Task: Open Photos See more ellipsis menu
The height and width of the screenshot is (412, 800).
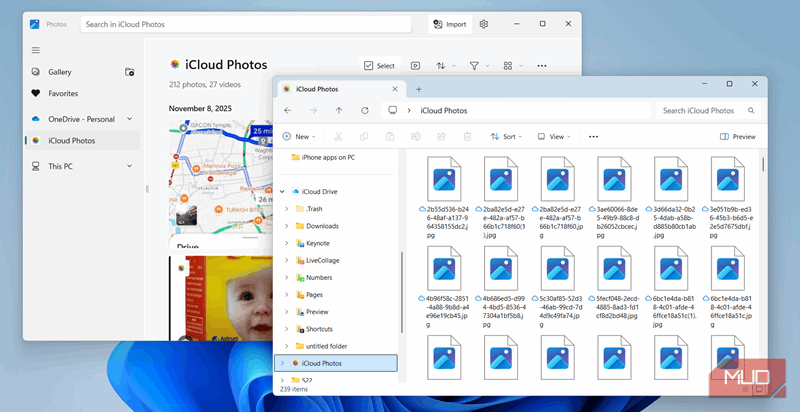Action: point(542,66)
